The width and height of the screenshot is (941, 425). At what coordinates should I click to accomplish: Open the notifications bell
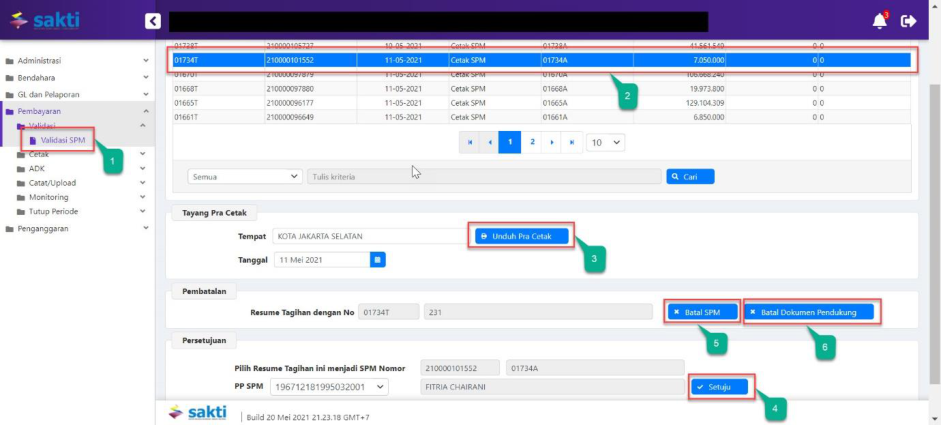880,20
